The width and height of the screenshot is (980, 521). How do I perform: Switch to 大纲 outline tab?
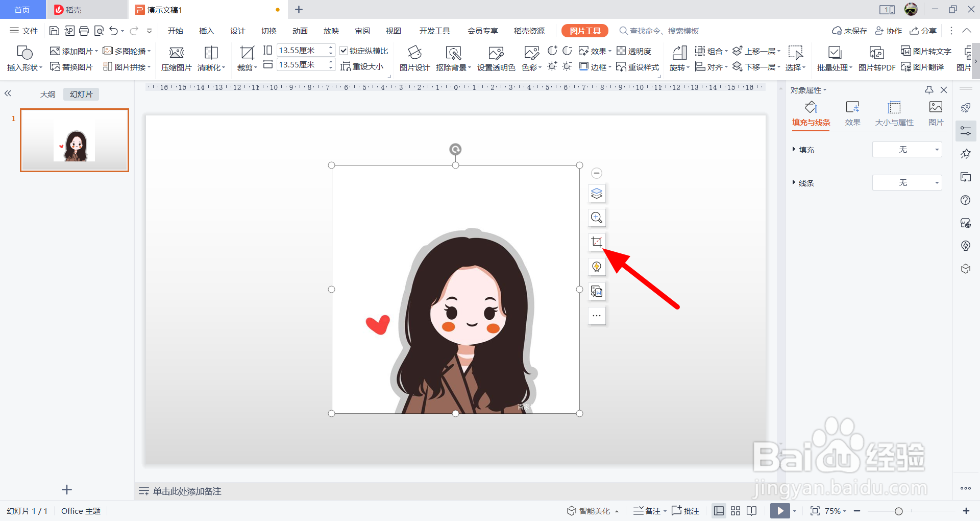coord(48,94)
